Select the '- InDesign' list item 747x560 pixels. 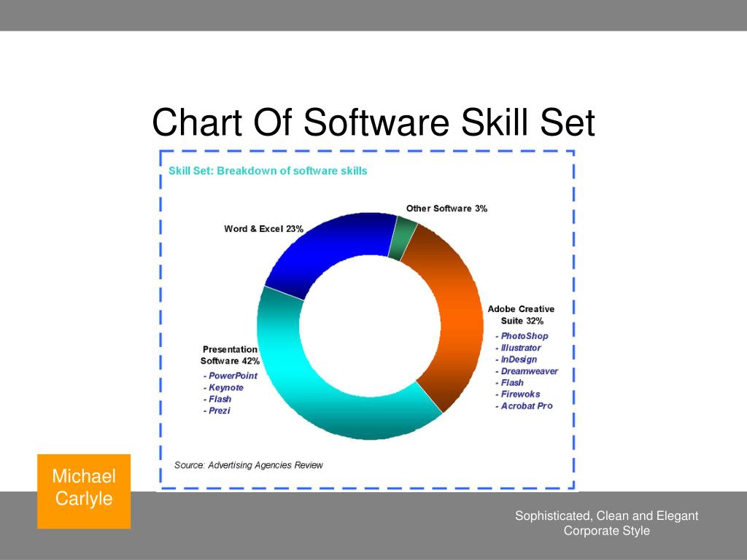point(516,359)
